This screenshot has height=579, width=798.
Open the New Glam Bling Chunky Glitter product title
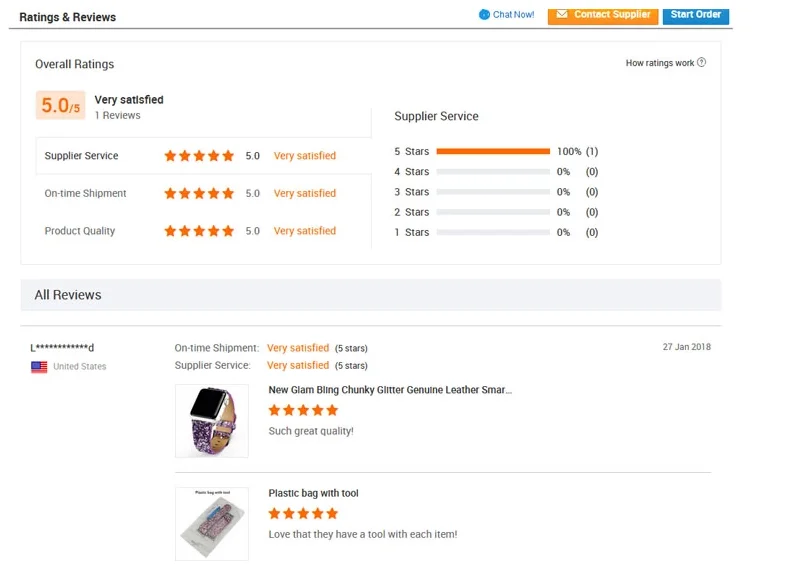390,390
